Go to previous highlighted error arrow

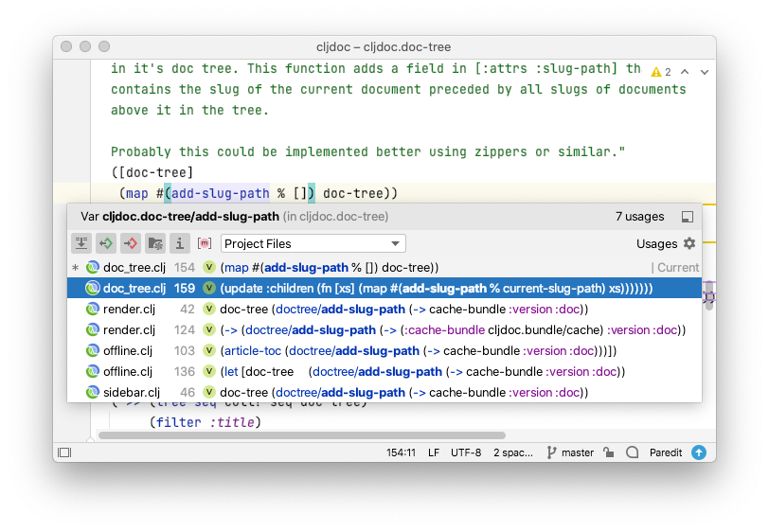coord(685,72)
